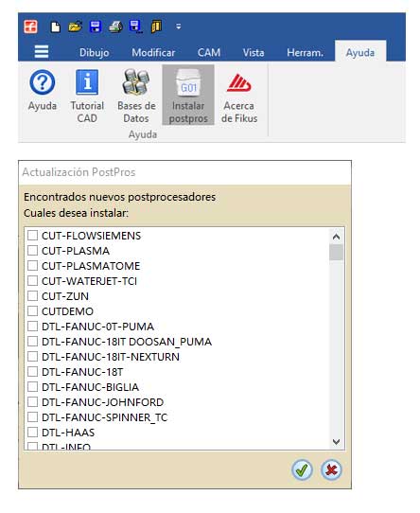Select the Ayuda ribbon tab
This screenshot has width=420, height=513.
pyautogui.click(x=360, y=52)
